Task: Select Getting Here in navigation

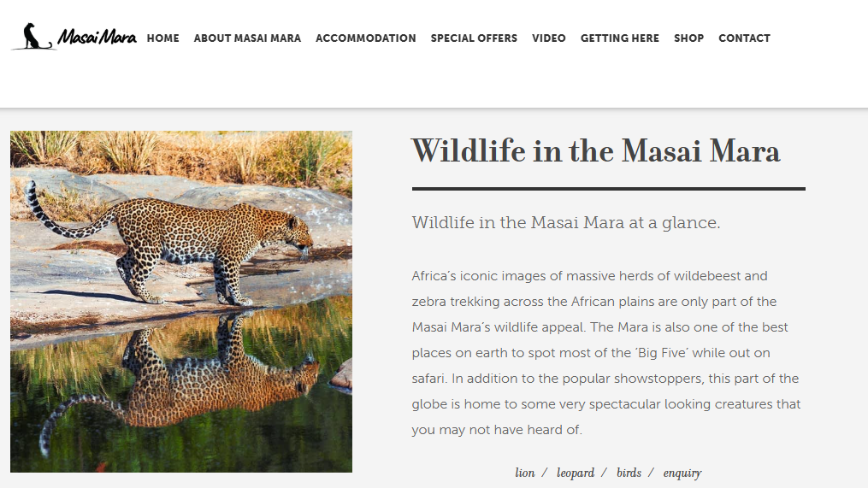Action: coord(620,38)
